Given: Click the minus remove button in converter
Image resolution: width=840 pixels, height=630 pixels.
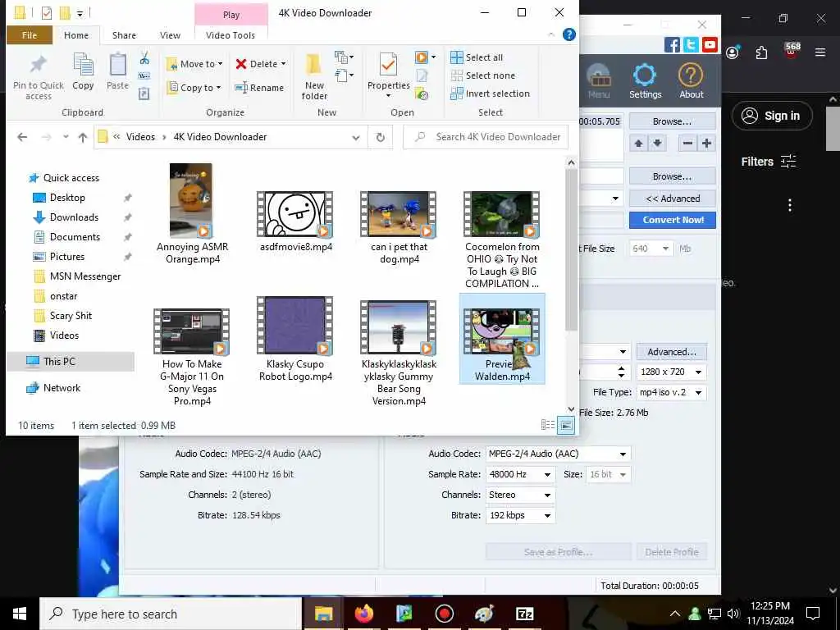Looking at the screenshot, I should click(x=688, y=143).
